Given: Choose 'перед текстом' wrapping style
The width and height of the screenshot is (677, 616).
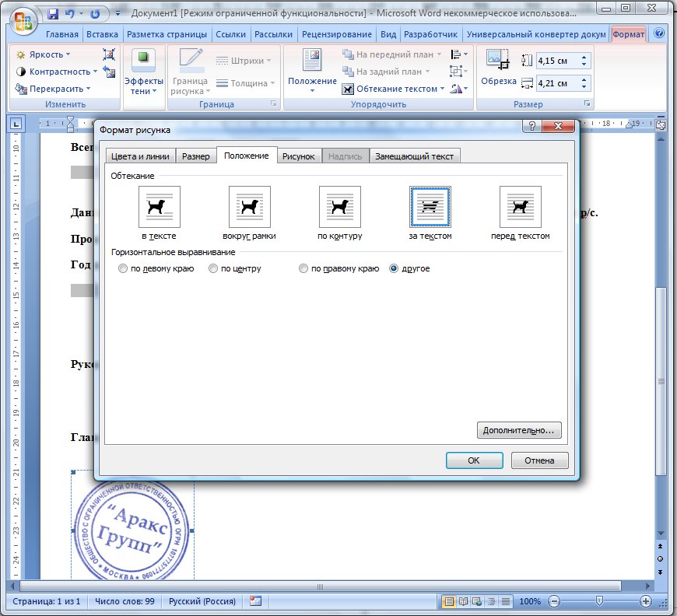Looking at the screenshot, I should (x=520, y=207).
